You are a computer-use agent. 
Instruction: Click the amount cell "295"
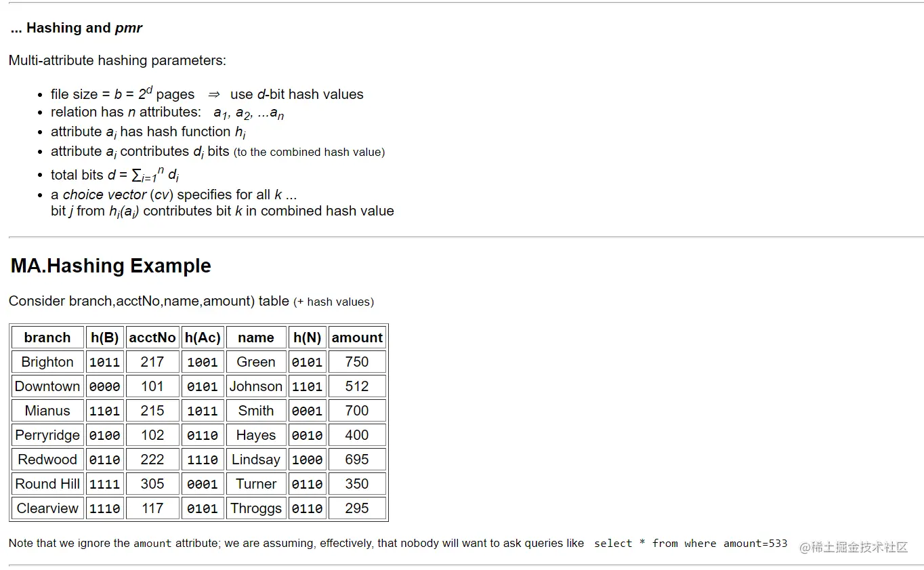357,508
